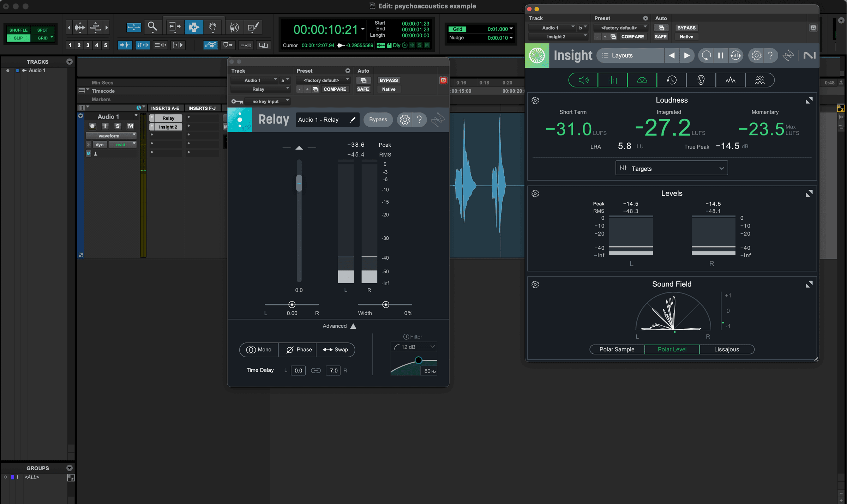Open the automation mode read selector

[122, 145]
